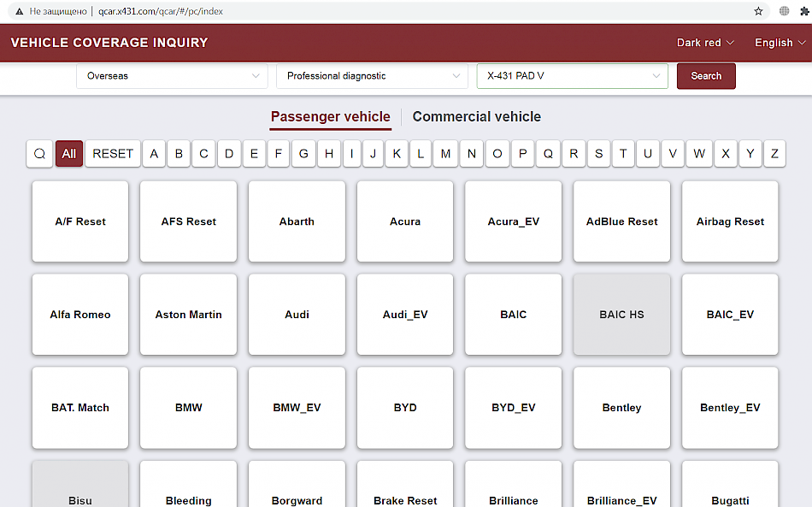812x507 pixels.
Task: Select the Audi brand card
Action: [297, 315]
